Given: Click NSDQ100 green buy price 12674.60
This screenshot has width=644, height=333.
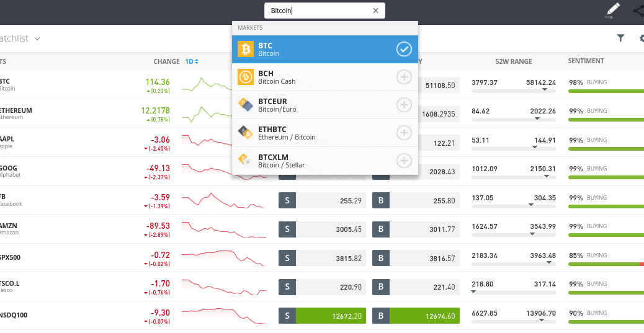Looking at the screenshot, I should [424, 316].
